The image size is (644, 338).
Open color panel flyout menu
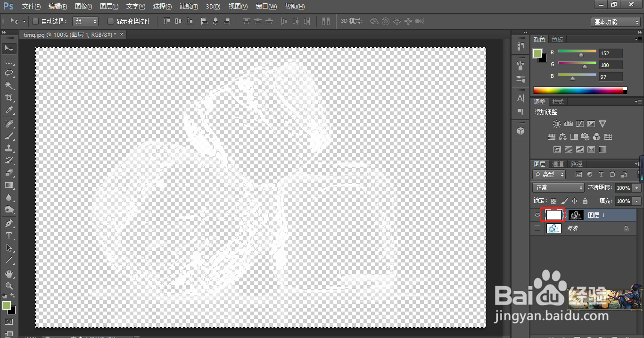(638, 40)
